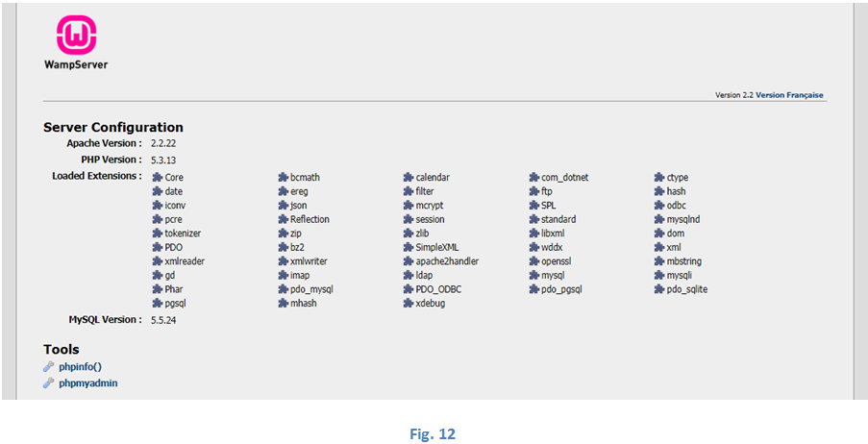Click the wrench icon beside phpmyadmin
The width and height of the screenshot is (868, 444).
tap(49, 382)
